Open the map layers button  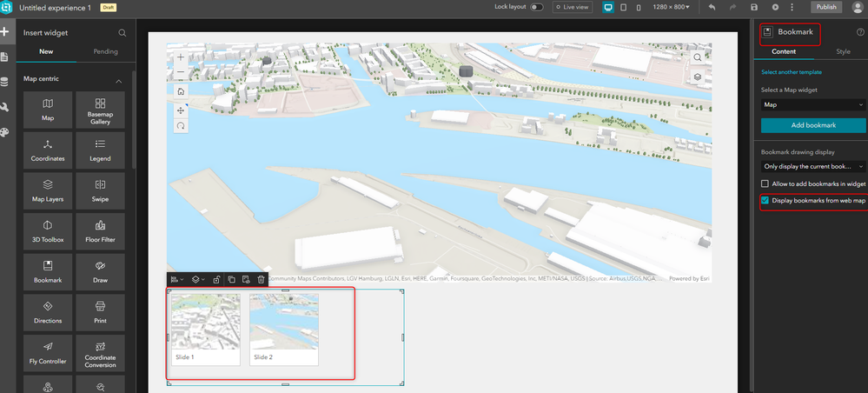pyautogui.click(x=698, y=77)
